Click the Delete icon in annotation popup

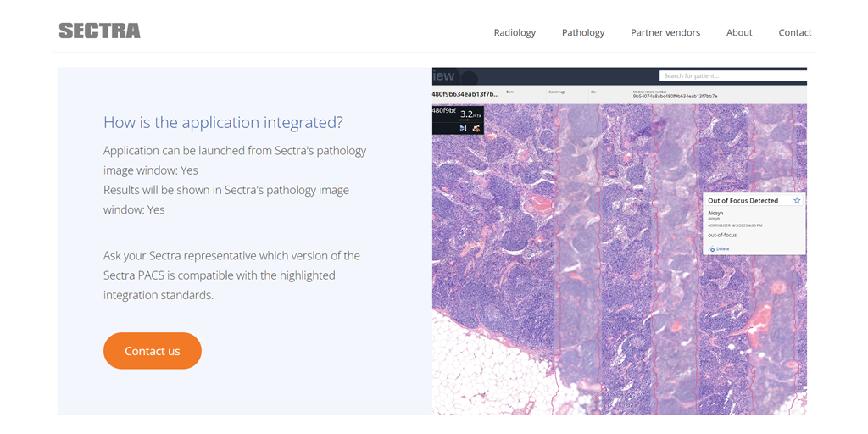(713, 249)
